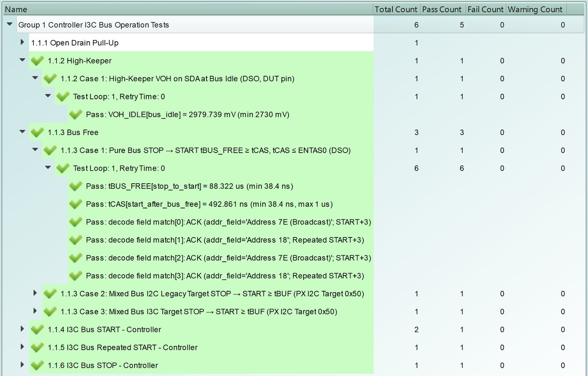Click the Test Loop label with total count 1
588x376 pixels.
(x=119, y=97)
